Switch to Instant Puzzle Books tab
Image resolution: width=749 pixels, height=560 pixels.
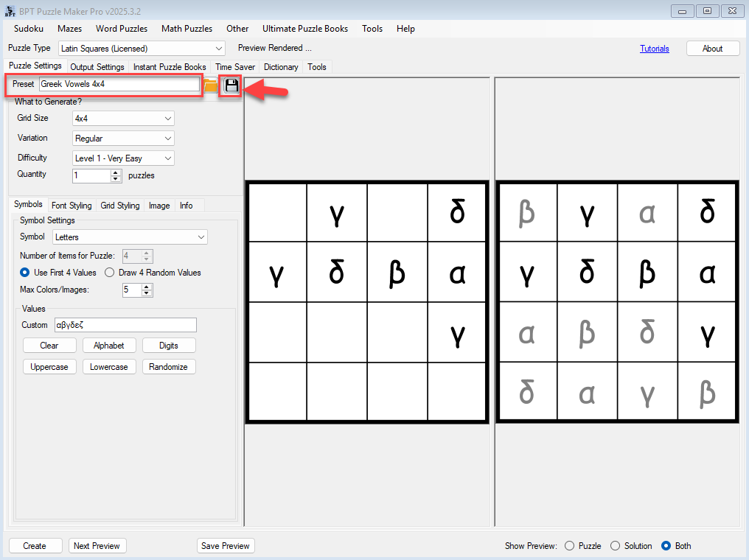click(x=170, y=67)
